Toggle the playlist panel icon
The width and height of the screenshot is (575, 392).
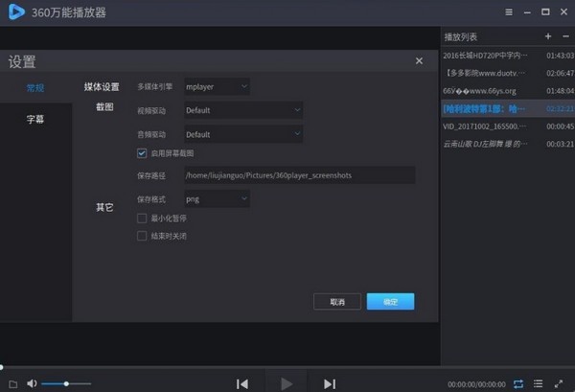tap(539, 383)
